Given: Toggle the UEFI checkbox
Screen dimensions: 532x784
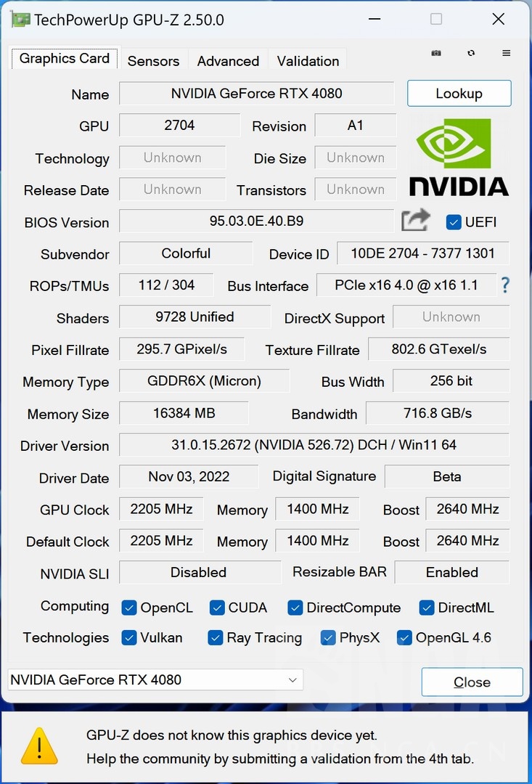Looking at the screenshot, I should [454, 222].
